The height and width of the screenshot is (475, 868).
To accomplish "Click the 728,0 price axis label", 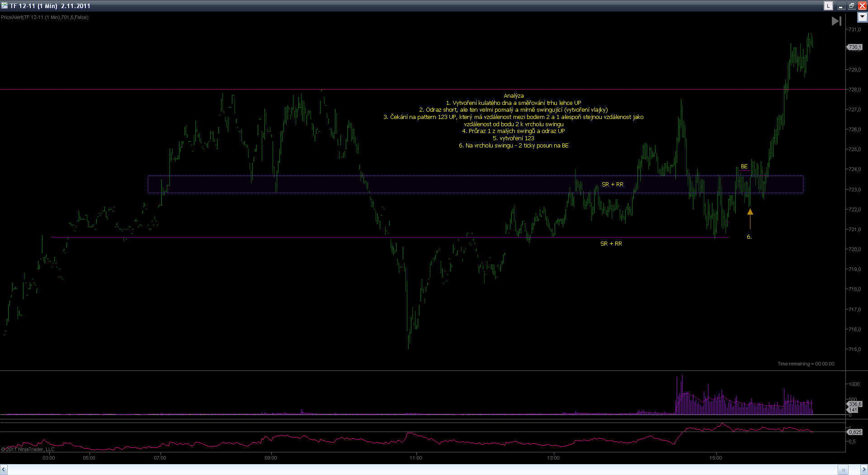I will coord(855,90).
